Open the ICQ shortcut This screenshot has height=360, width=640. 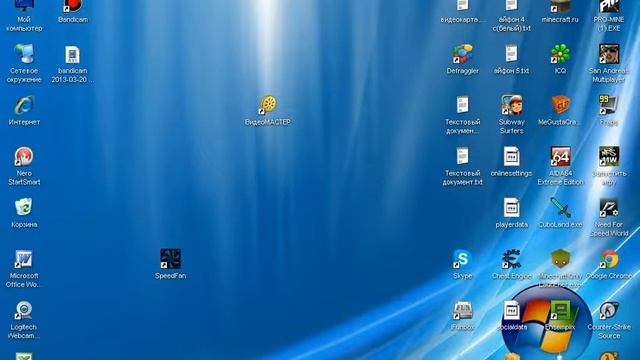click(x=560, y=54)
